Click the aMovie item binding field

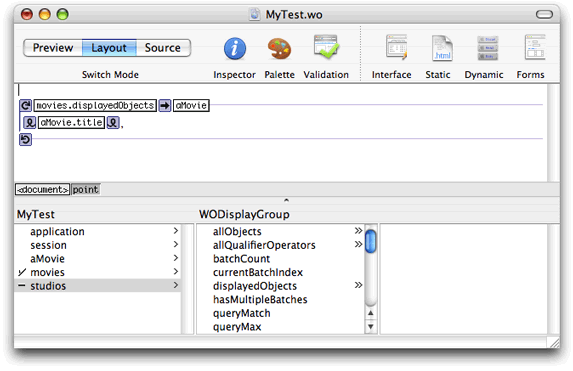191,105
